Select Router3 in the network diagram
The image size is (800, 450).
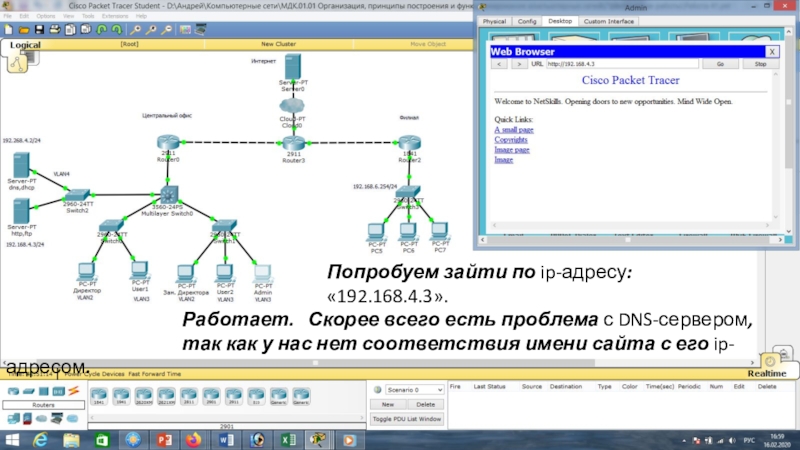pyautogui.click(x=293, y=143)
